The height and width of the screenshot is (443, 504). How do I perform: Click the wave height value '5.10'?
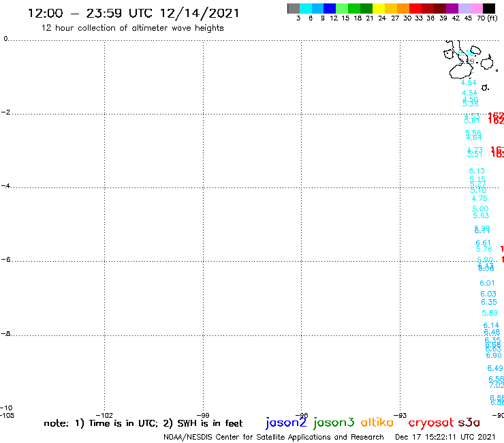(479, 190)
